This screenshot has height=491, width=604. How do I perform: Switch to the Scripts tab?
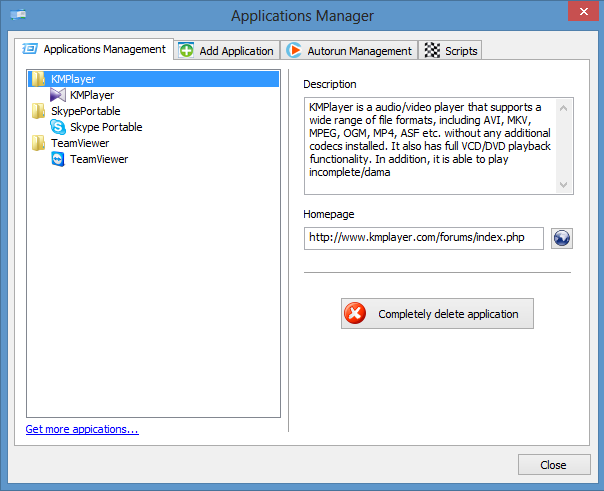click(x=450, y=50)
